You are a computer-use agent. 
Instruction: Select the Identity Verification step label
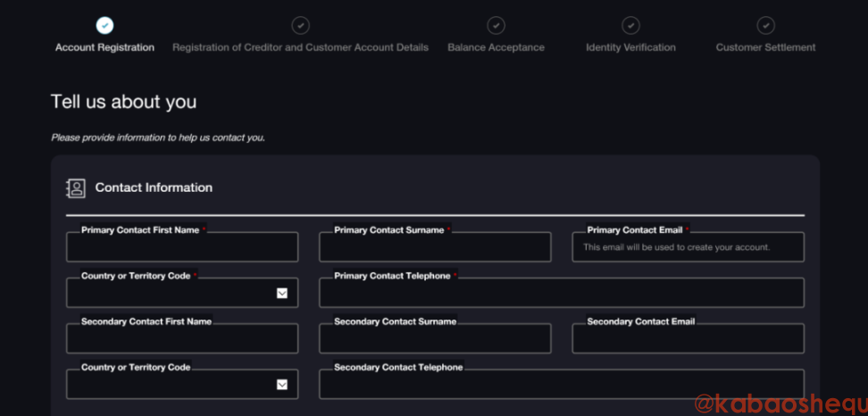click(x=630, y=47)
